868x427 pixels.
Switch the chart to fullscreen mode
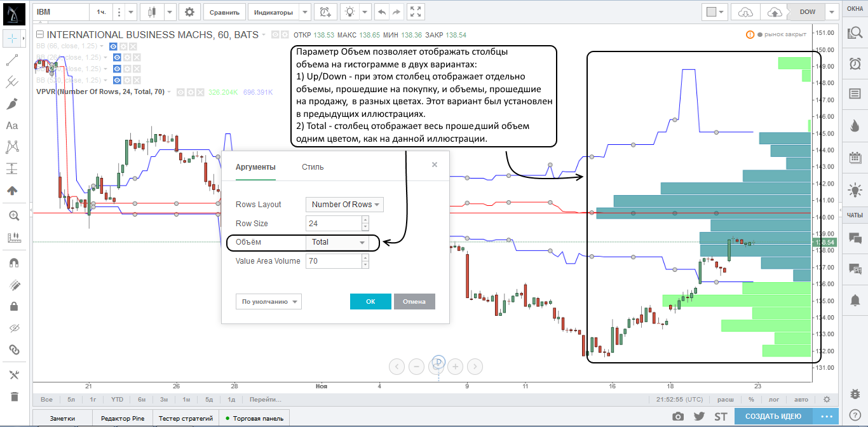tap(416, 11)
